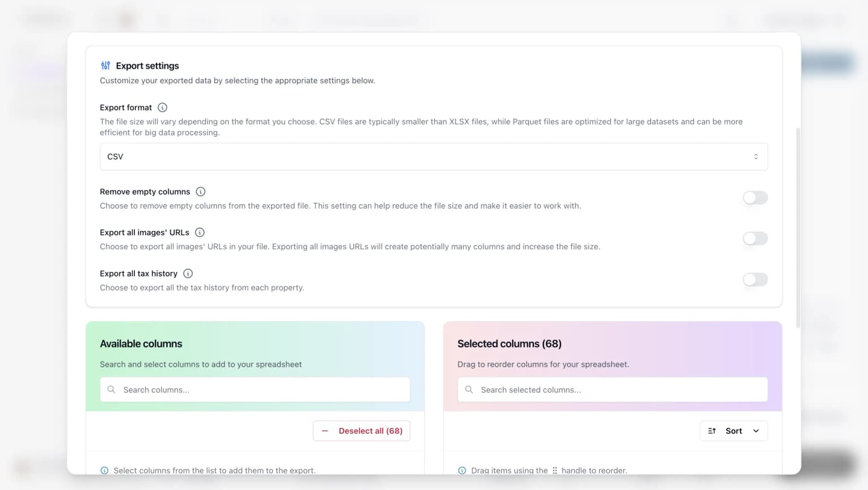Click the info icon next to Export format
Screen dimensions: 868x490
click(162, 107)
